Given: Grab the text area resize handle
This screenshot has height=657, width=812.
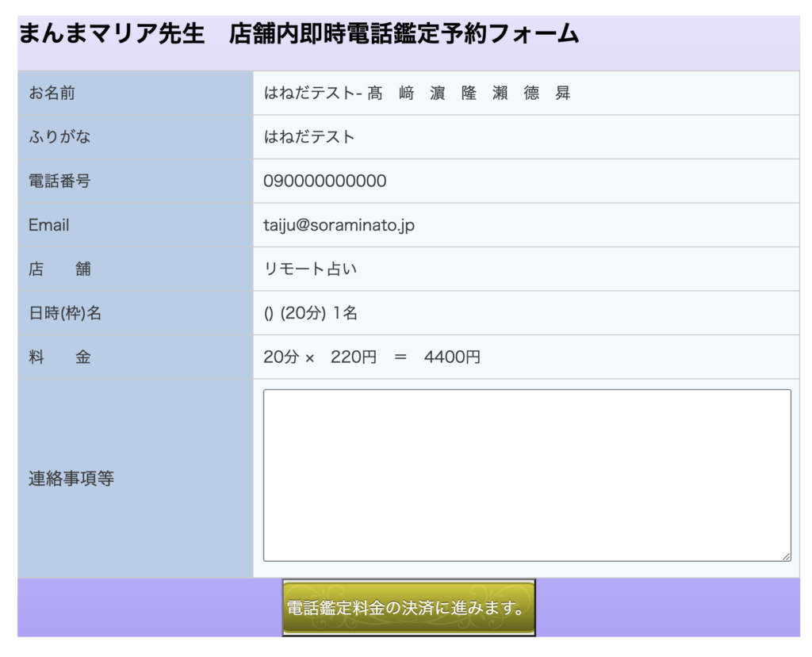Looking at the screenshot, I should 786,556.
